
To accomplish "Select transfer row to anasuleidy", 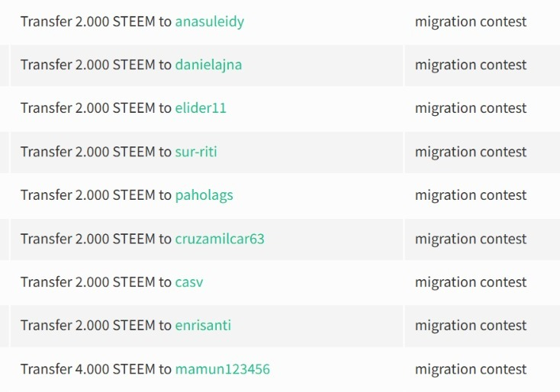I will 207,22.
